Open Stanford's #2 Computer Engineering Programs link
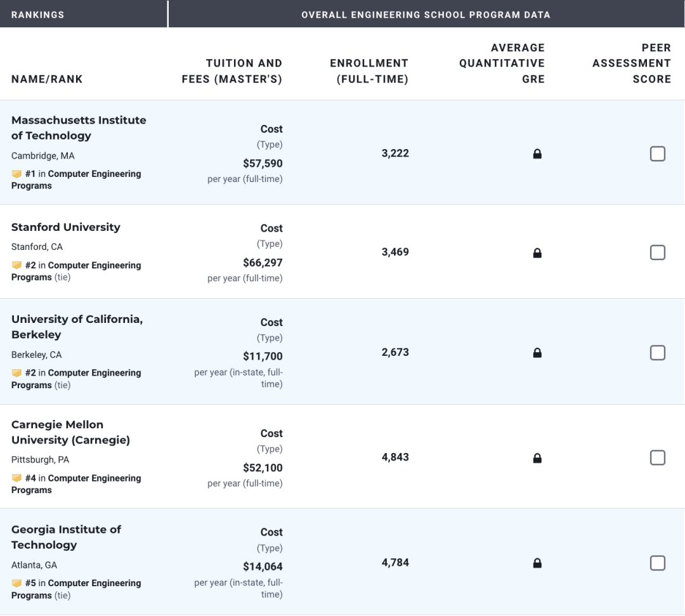This screenshot has height=616, width=685. click(x=76, y=271)
